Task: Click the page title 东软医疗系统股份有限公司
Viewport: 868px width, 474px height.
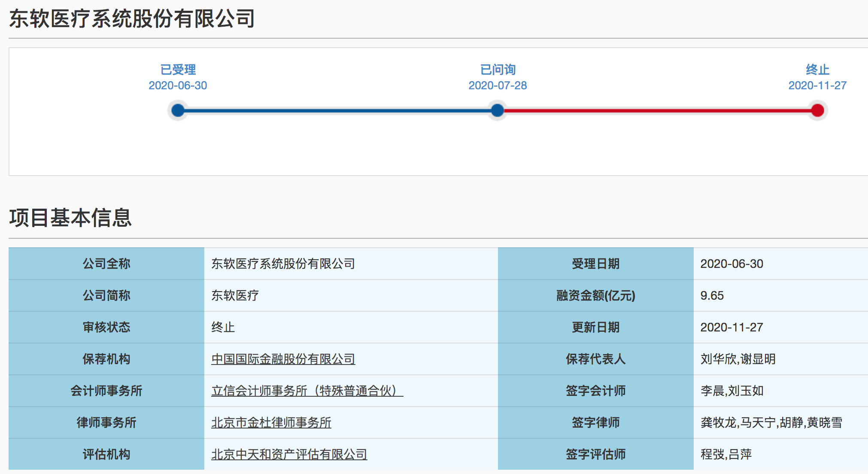Action: tap(132, 19)
